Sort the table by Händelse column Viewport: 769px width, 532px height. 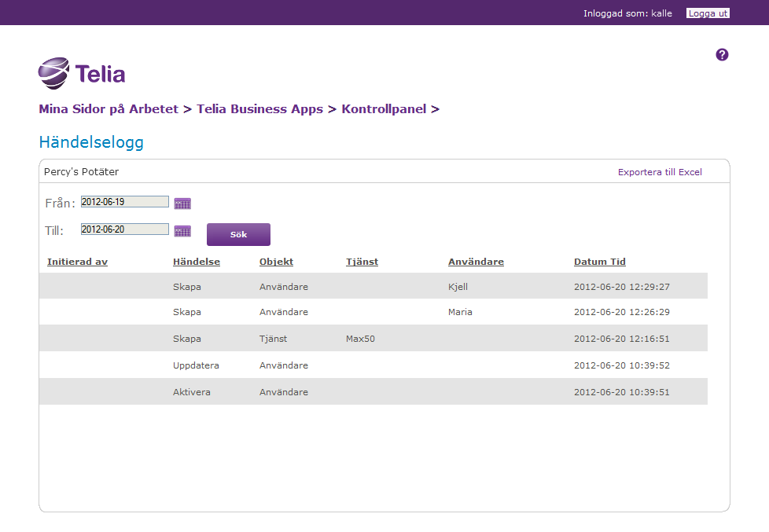pyautogui.click(x=197, y=262)
